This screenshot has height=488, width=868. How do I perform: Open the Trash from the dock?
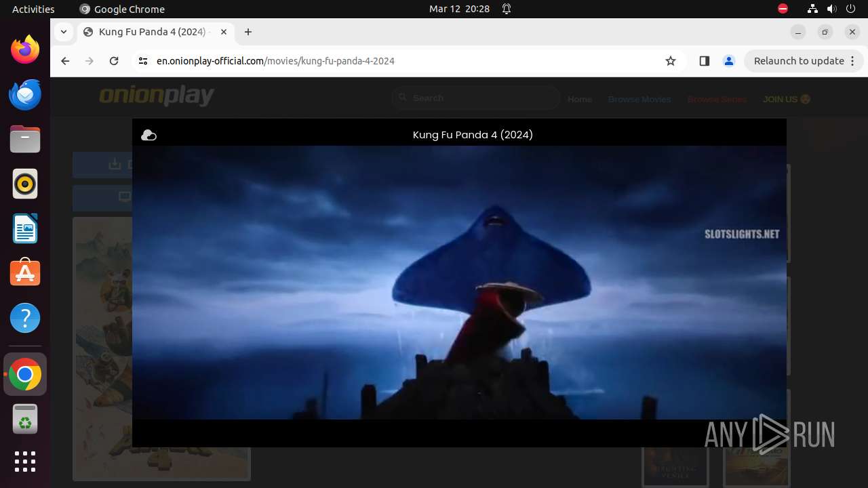click(x=25, y=419)
